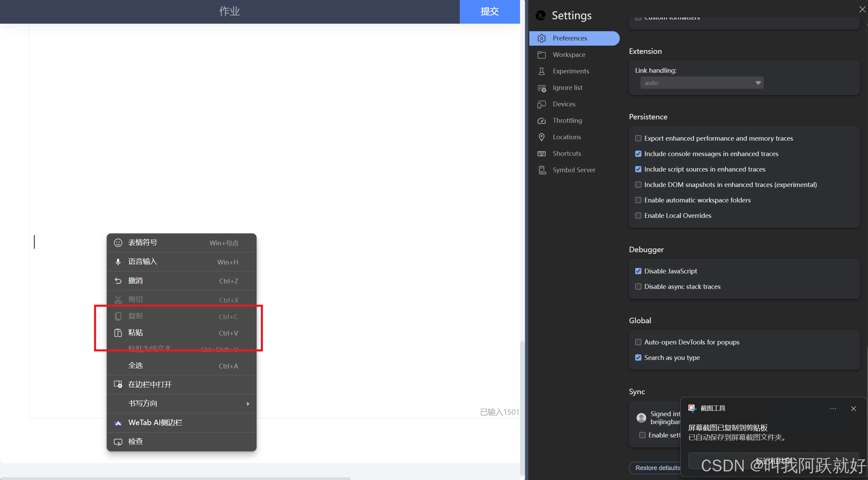Select 全选 in the context menu
868x480 pixels.
point(136,366)
